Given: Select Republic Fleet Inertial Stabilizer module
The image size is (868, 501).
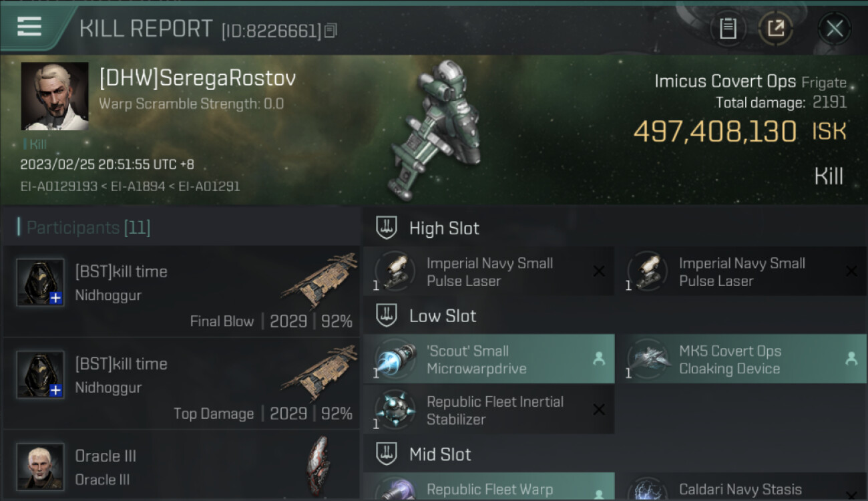Looking at the screenshot, I should click(489, 410).
